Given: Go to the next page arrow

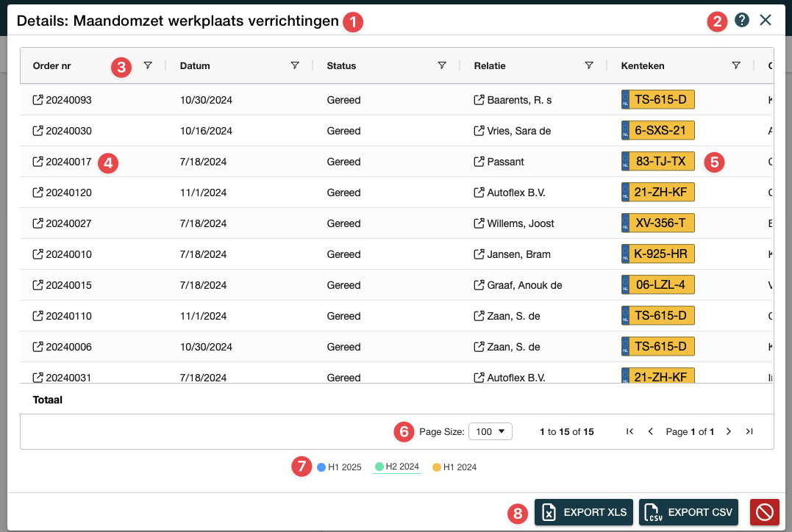Looking at the screenshot, I should pyautogui.click(x=729, y=431).
